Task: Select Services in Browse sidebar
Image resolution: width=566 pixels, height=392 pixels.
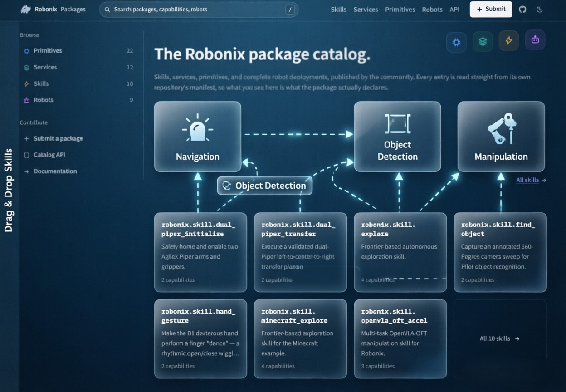Action: (45, 67)
